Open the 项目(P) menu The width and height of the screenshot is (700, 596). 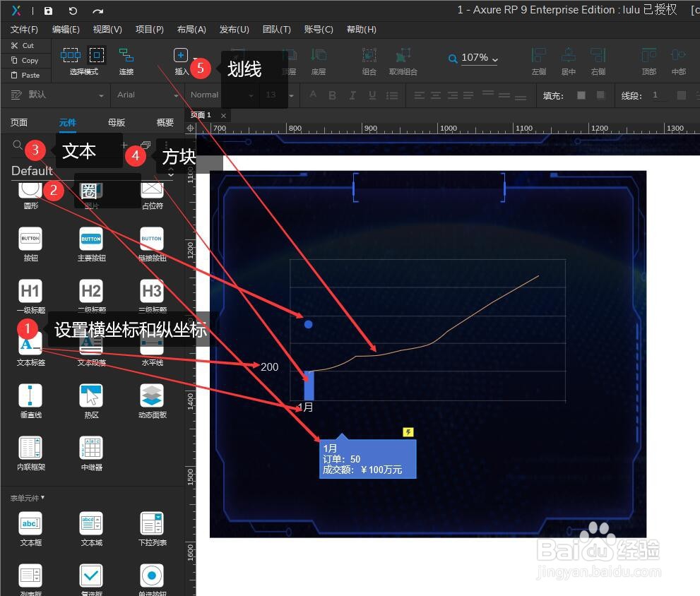coord(150,30)
